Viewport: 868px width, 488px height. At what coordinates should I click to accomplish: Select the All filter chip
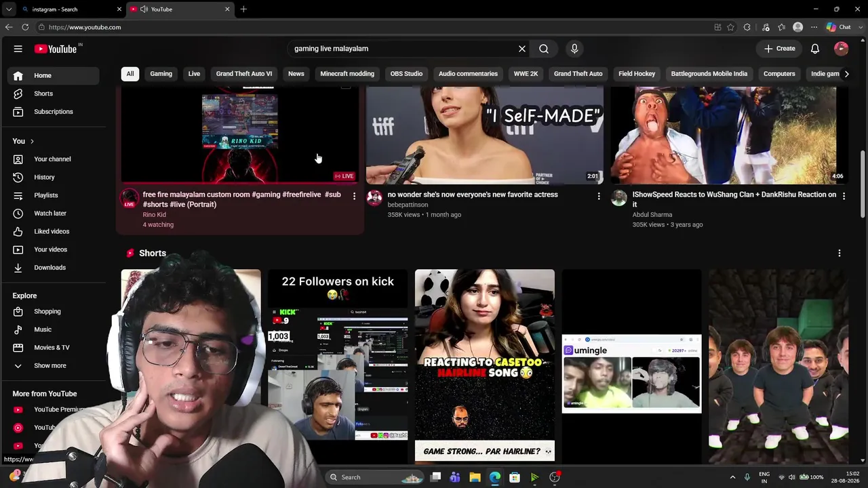pos(130,74)
